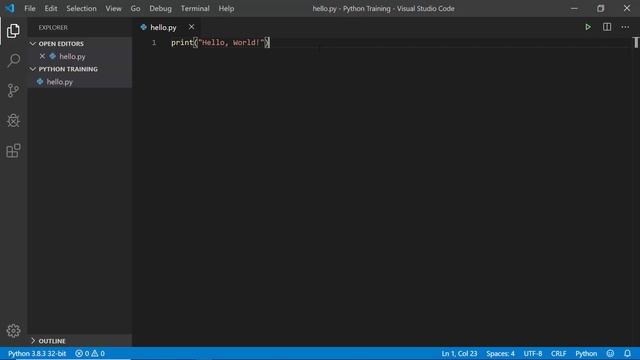This screenshot has width=640, height=360.
Task: Select hello.py under Open Editors
Action: click(x=72, y=56)
